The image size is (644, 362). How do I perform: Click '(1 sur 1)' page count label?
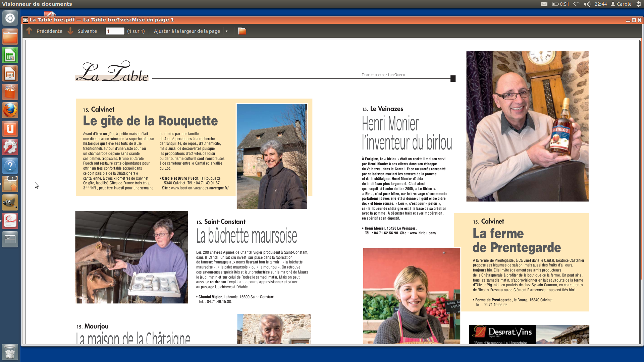[136, 31]
